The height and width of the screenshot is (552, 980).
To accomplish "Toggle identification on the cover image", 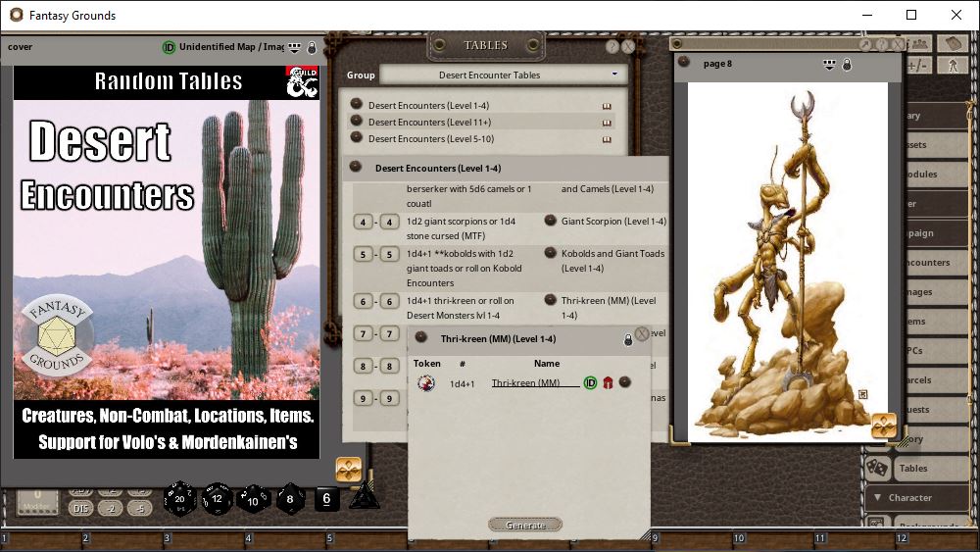I will [x=169, y=47].
